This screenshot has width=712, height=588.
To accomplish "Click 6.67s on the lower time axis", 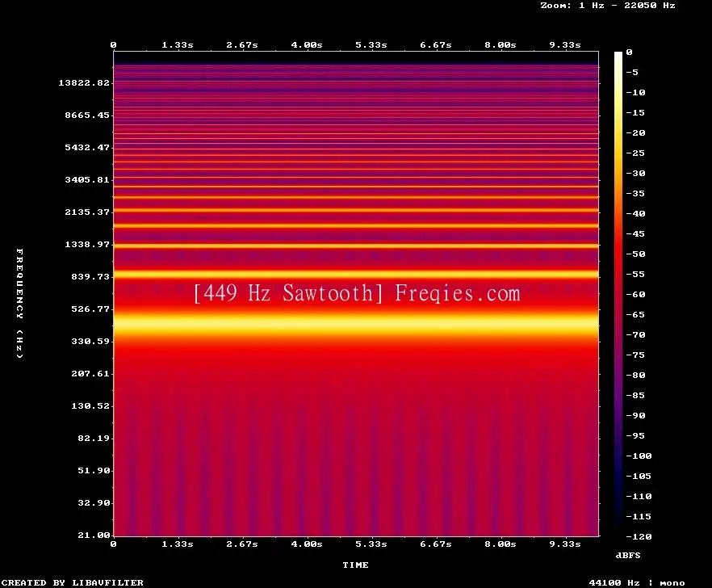I will [x=435, y=544].
